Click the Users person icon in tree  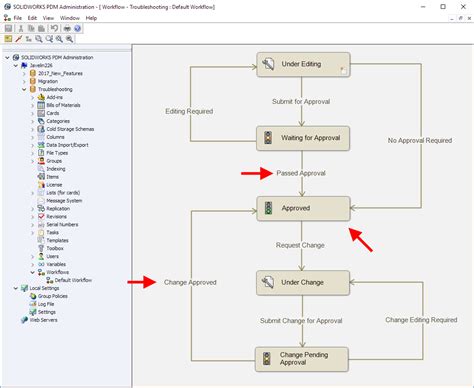[x=41, y=256]
